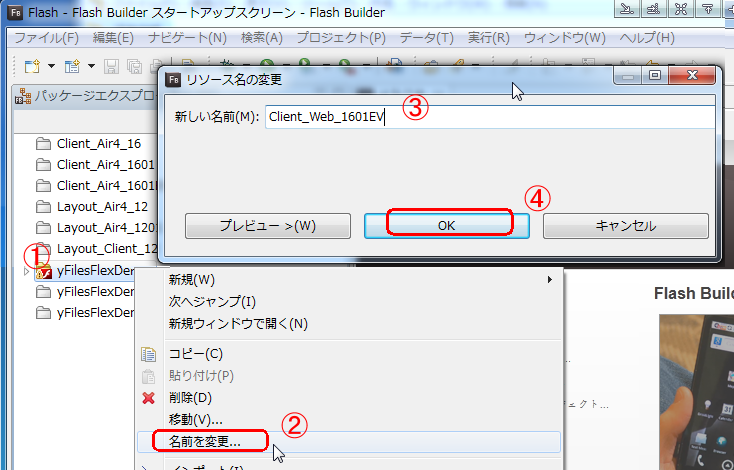Click the phone photo on the startup screen

pos(697,392)
